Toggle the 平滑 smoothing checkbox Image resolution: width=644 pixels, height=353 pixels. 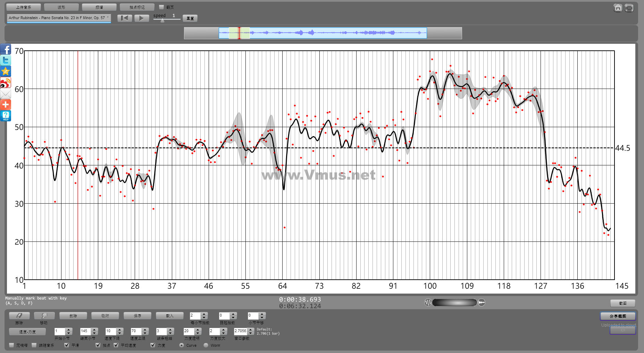pos(67,345)
